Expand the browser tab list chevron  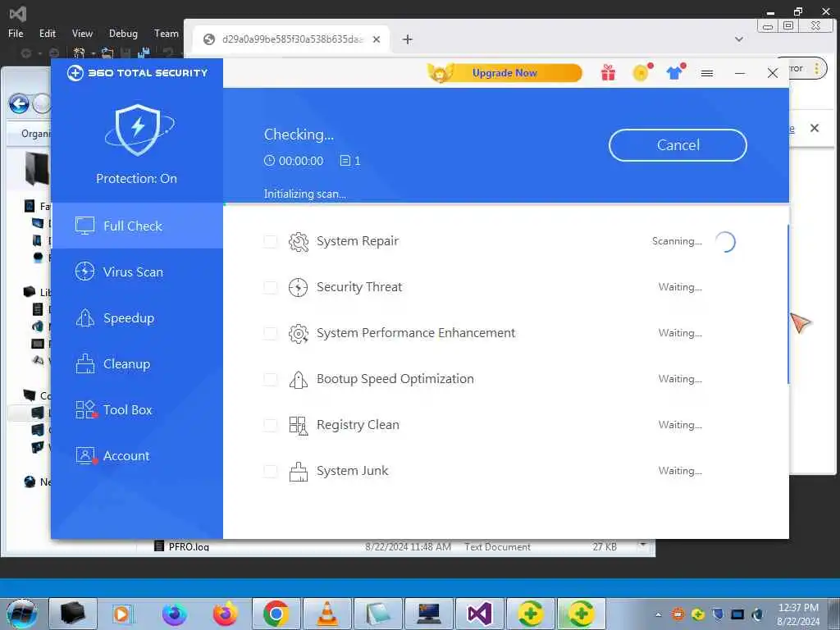(739, 39)
